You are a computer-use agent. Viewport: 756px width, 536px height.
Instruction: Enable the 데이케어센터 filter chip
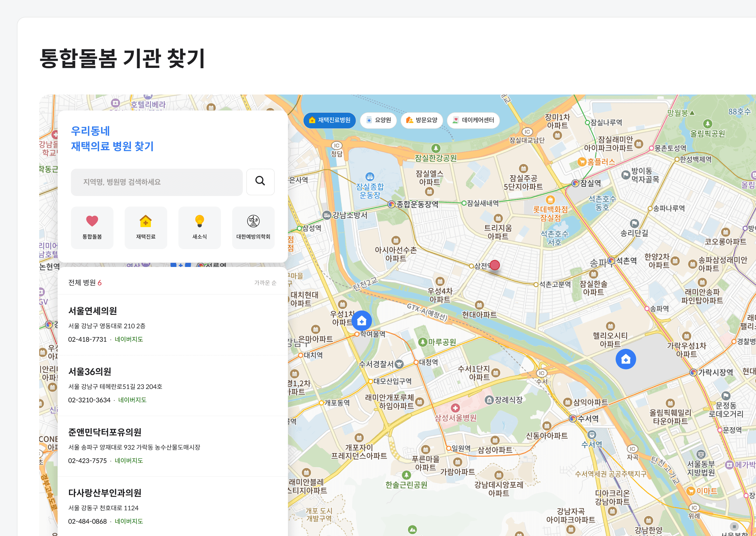473,120
